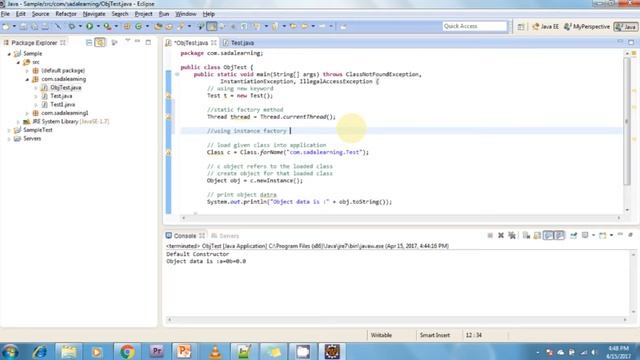Click the Quick Access search field

(475, 26)
